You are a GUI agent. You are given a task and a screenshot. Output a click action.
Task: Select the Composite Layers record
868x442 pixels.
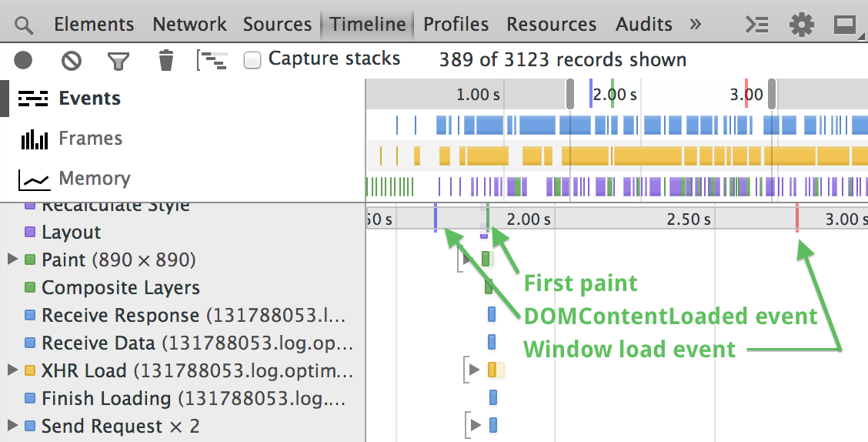click(121, 288)
